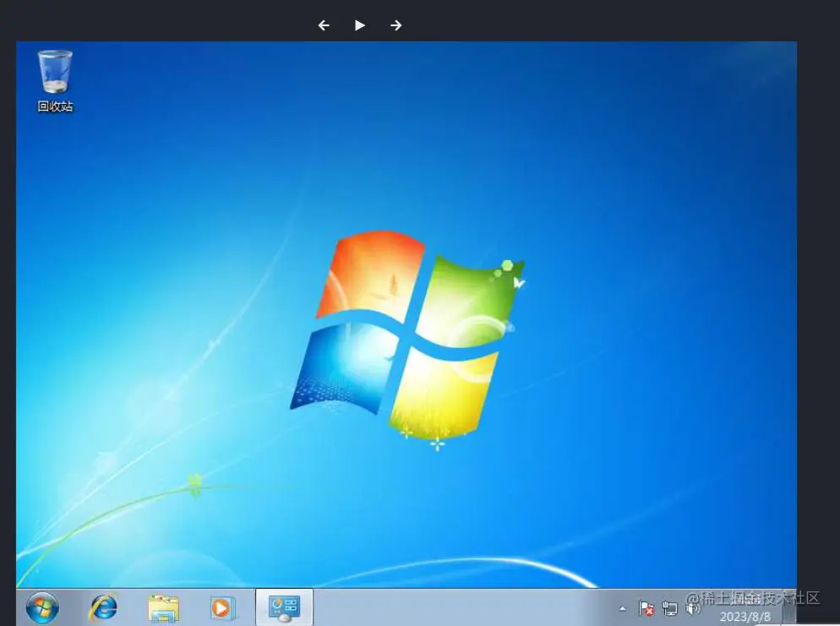
Task: Open volume speaker tray icon
Action: pos(693,608)
